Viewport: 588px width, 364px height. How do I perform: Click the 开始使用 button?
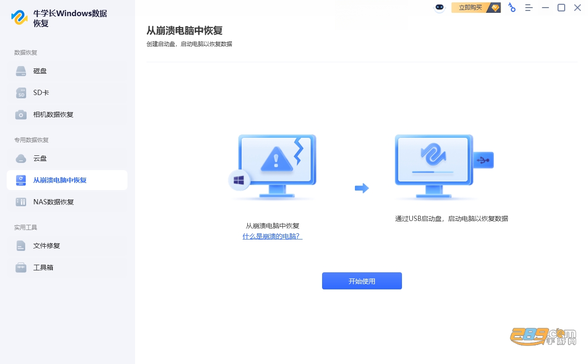point(362,281)
